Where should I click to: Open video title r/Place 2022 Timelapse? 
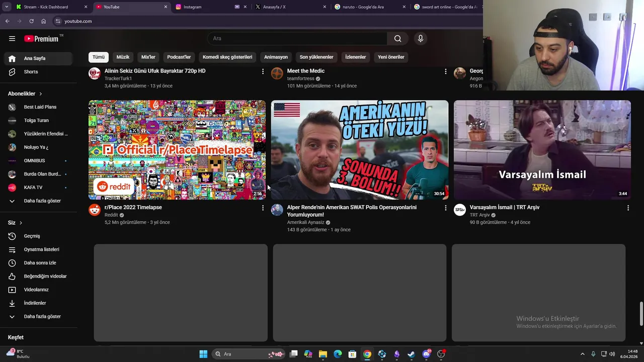[x=133, y=207]
